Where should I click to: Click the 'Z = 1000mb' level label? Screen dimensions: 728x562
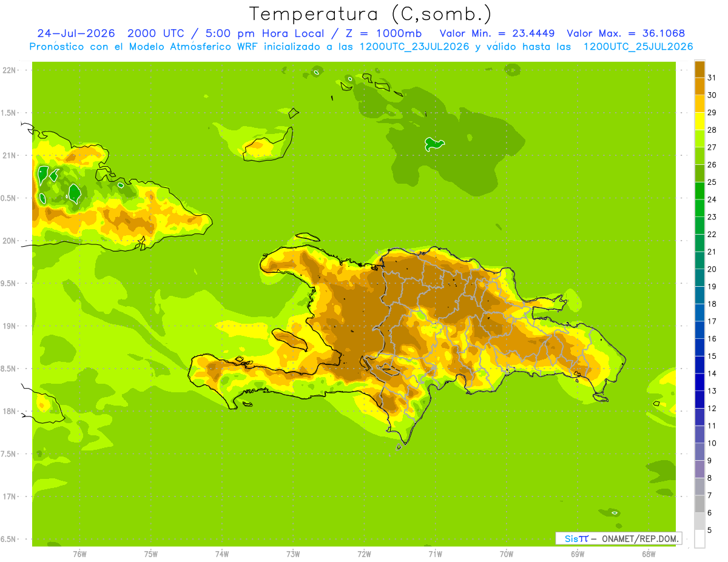(x=383, y=33)
